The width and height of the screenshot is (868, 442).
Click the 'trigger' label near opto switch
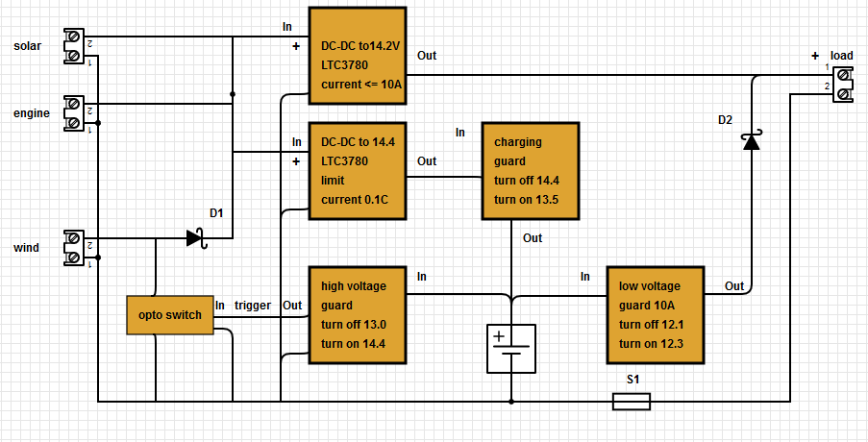click(x=252, y=306)
